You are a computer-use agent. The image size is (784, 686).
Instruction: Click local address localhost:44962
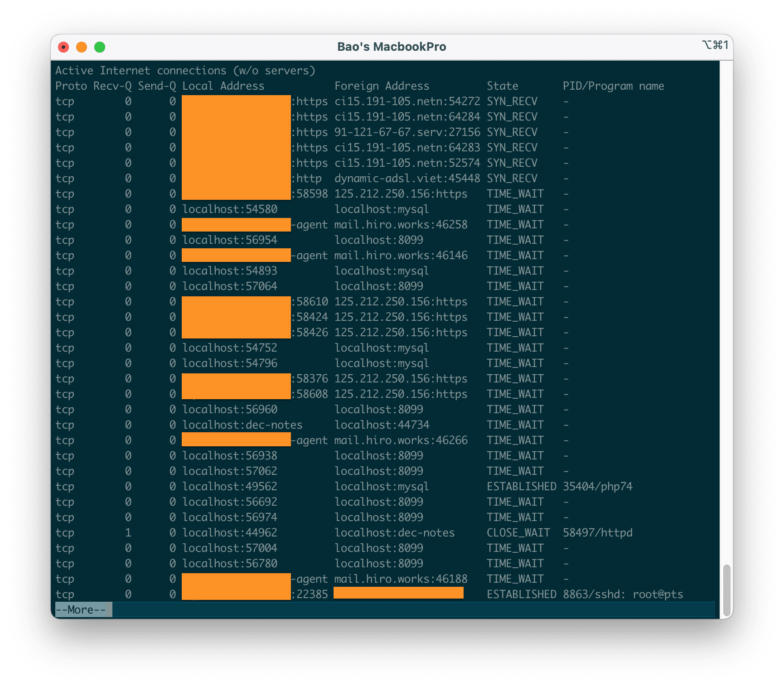230,533
